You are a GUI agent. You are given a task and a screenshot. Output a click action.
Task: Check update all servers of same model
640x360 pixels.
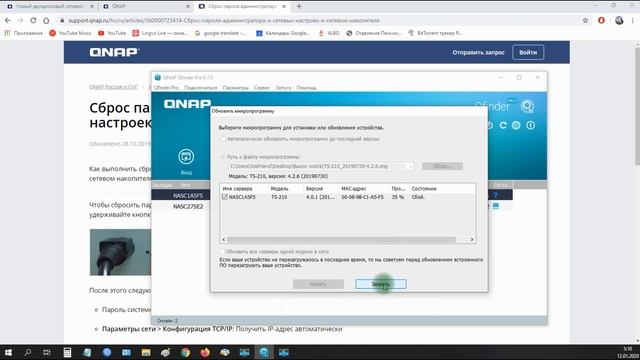click(222, 251)
